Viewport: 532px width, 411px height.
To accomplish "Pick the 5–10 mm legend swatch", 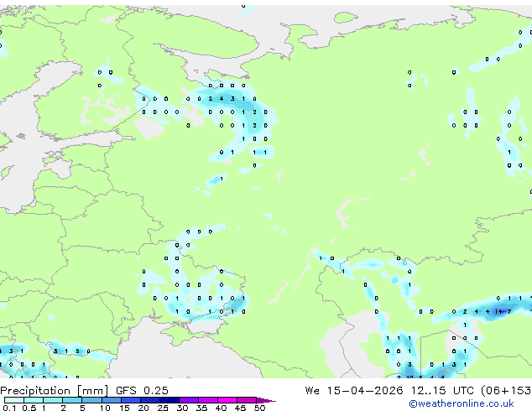I will coord(91,400).
